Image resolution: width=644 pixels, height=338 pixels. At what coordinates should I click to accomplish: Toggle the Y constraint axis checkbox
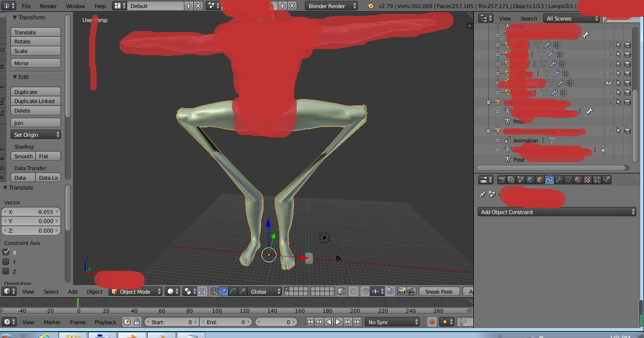tap(6, 262)
